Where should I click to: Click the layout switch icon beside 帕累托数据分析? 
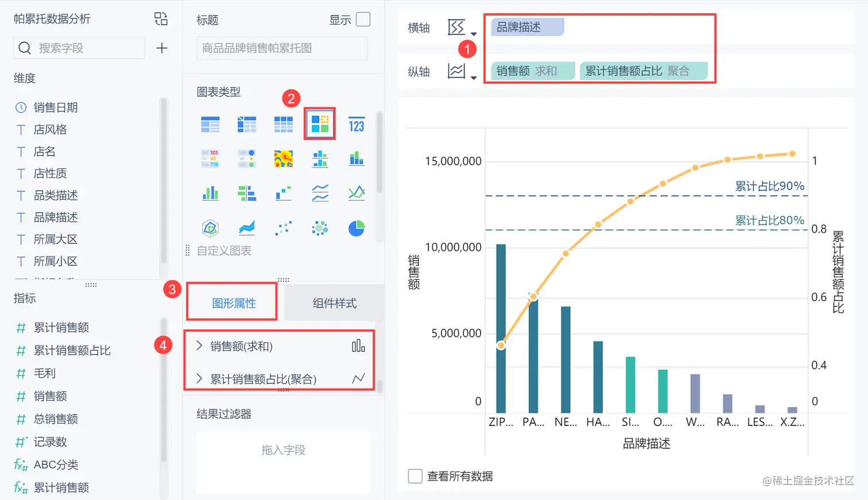pos(161,18)
